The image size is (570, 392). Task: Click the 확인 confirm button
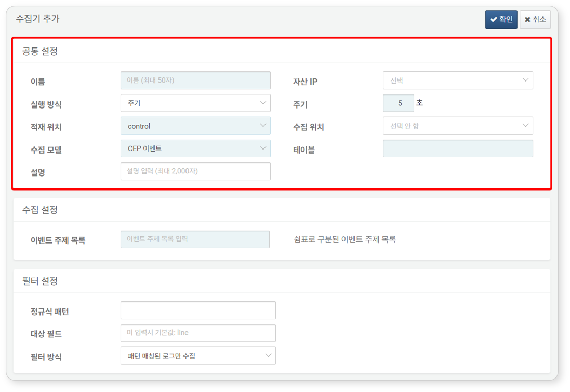(x=501, y=19)
